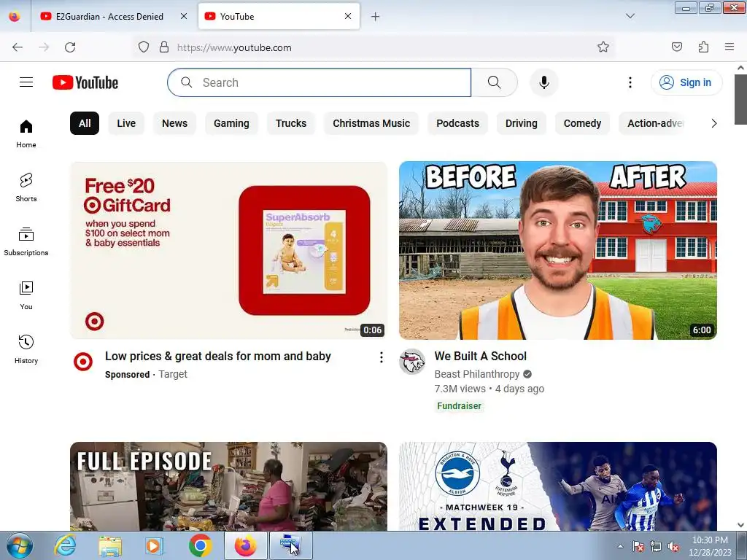Close the E2Guardian Access Denied tab
Image resolution: width=747 pixels, height=560 pixels.
point(184,16)
